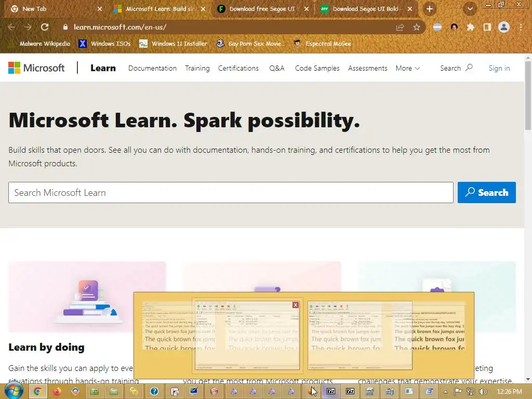Click the Learn by doing heading
The width and height of the screenshot is (532, 399).
click(46, 347)
